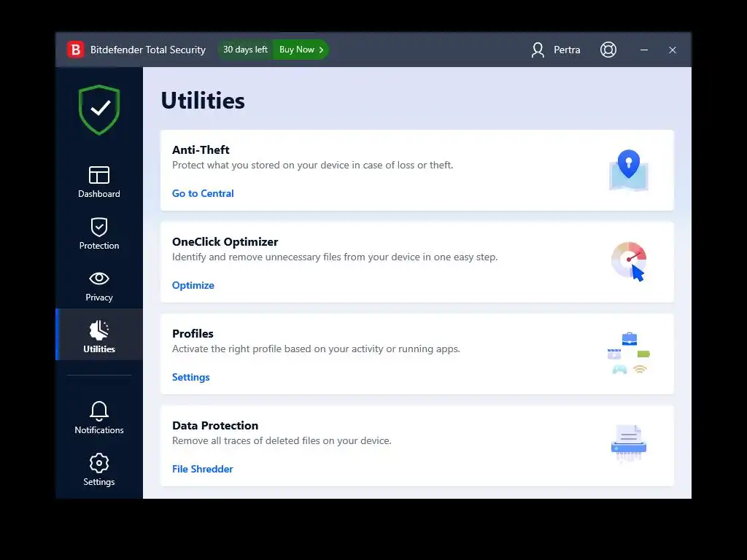The width and height of the screenshot is (747, 560).
Task: Minimize the Bitdefender window
Action: click(x=644, y=50)
